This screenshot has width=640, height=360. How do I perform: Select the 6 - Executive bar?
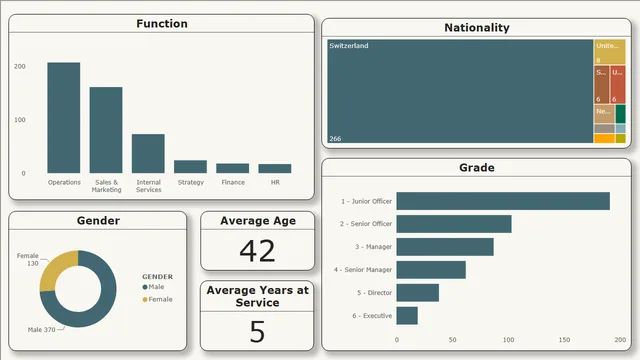coord(407,316)
